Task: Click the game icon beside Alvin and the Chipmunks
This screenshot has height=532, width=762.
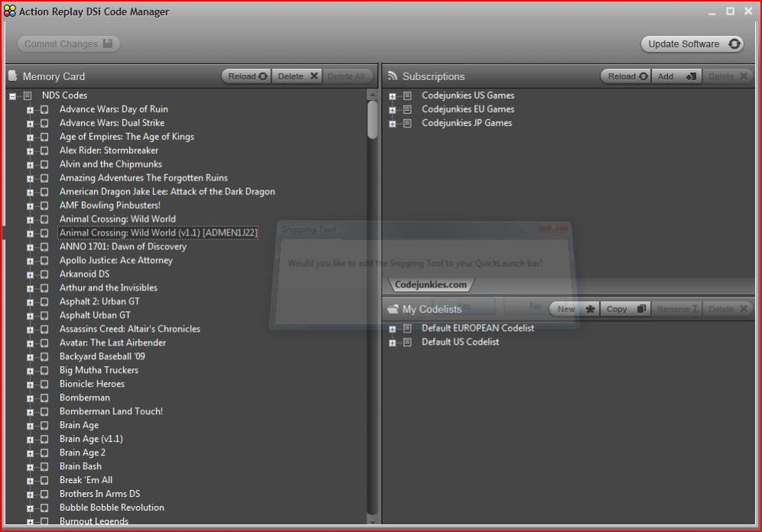Action: pyautogui.click(x=44, y=164)
